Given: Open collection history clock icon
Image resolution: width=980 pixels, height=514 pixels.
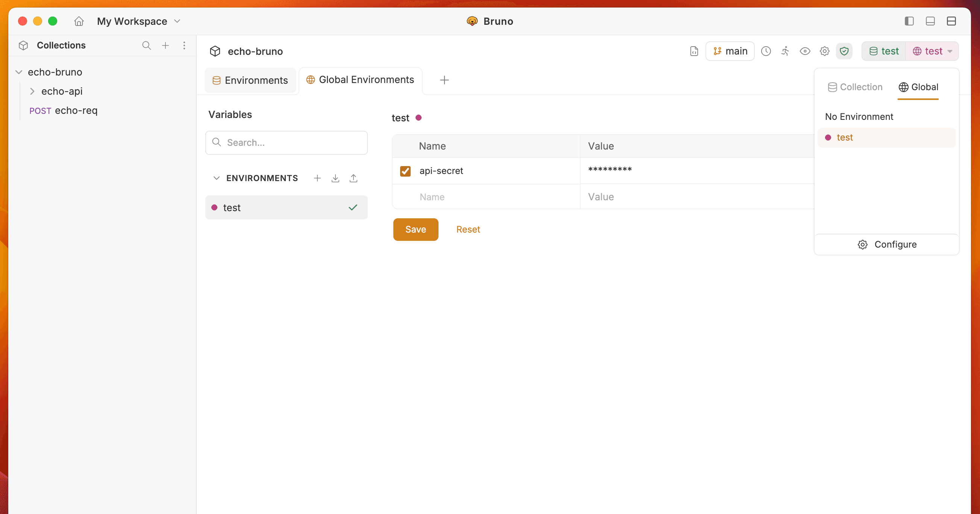Looking at the screenshot, I should (x=766, y=51).
